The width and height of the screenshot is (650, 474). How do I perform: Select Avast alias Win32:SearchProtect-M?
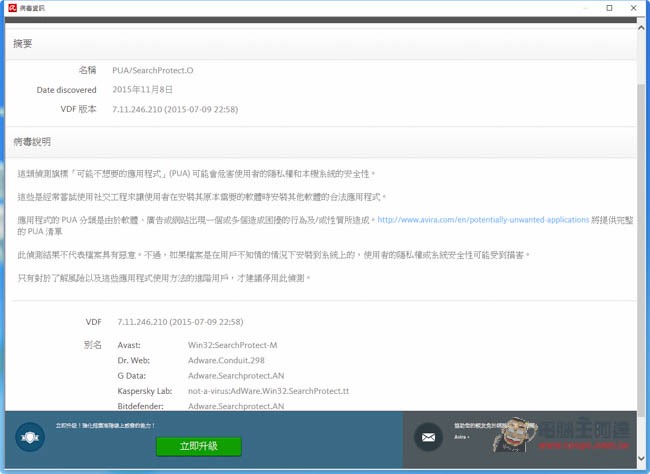[233, 345]
